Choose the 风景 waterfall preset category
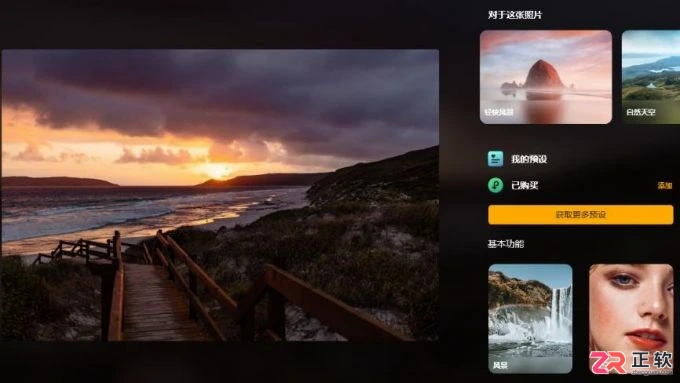The height and width of the screenshot is (383, 680). point(530,318)
